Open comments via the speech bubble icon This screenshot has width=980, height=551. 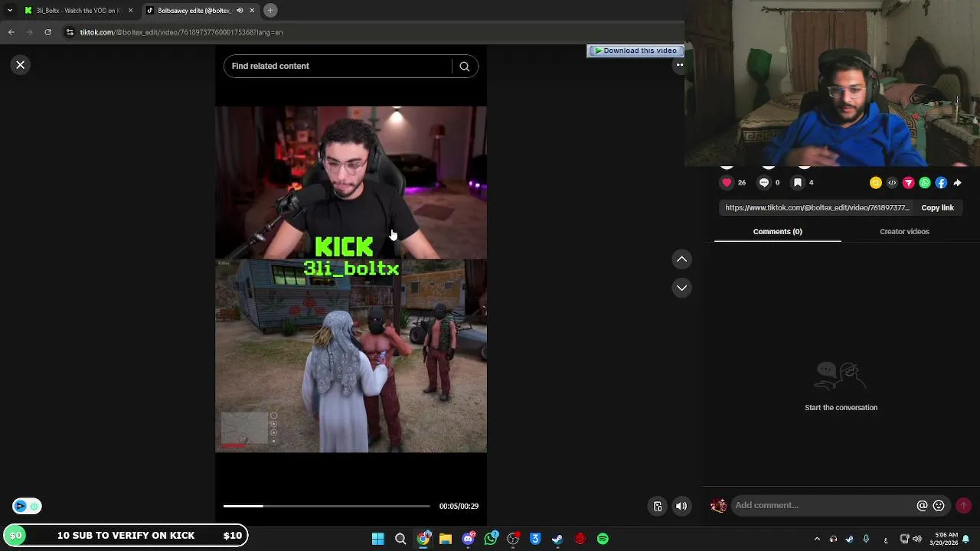tap(764, 183)
